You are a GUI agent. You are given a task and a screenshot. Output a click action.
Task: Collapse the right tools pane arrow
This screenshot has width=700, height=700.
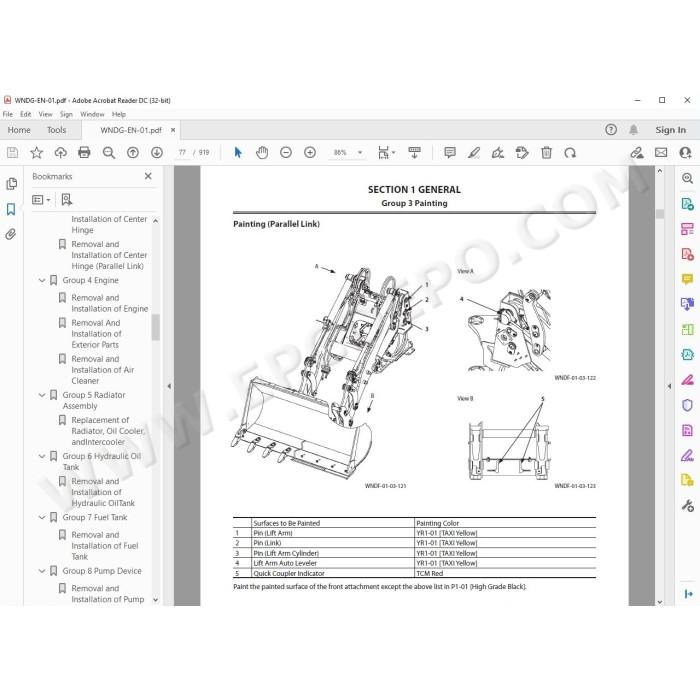click(x=669, y=386)
